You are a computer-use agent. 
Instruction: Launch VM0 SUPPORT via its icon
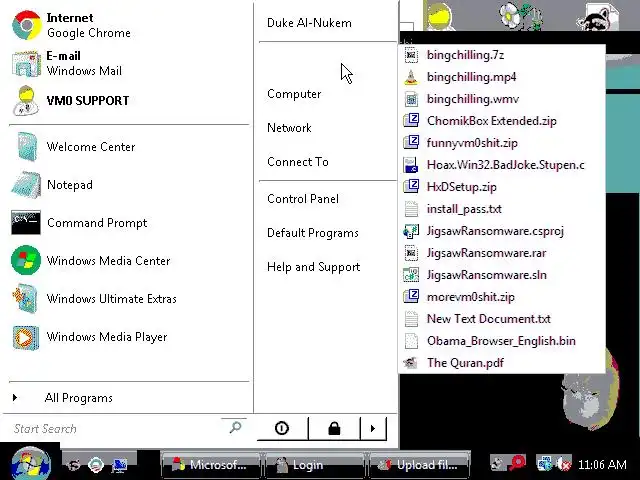tap(26, 101)
